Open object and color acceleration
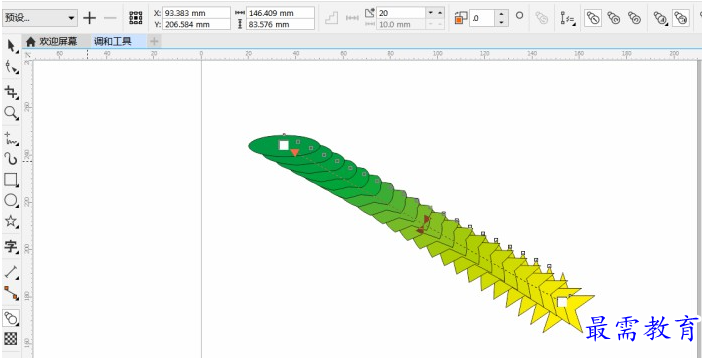The height and width of the screenshot is (360, 707). pos(661,18)
